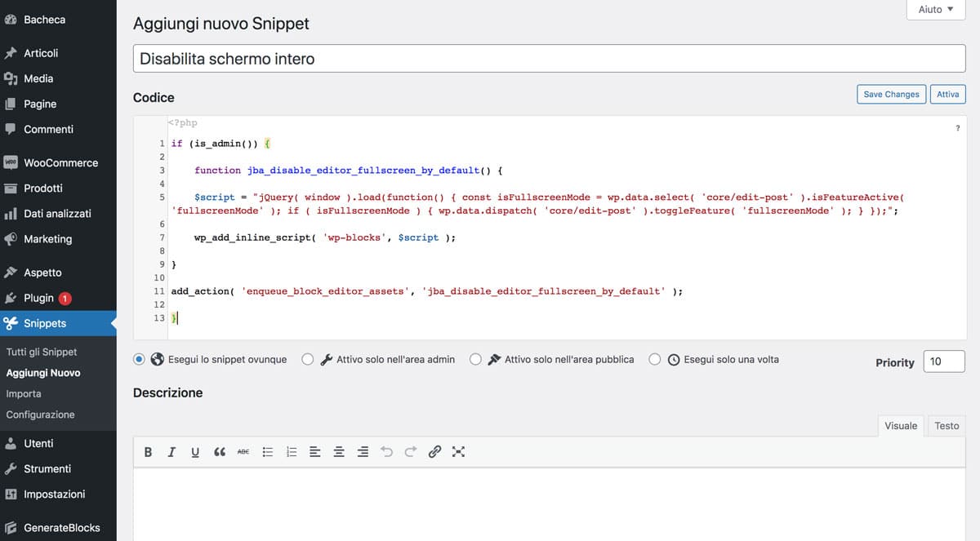
Task: Click the Undo arrow icon
Action: coord(386,451)
